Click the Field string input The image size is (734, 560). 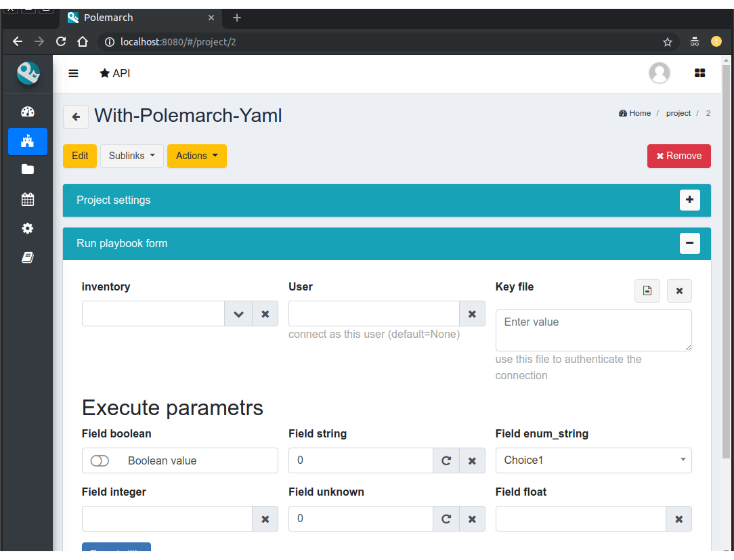(x=361, y=460)
